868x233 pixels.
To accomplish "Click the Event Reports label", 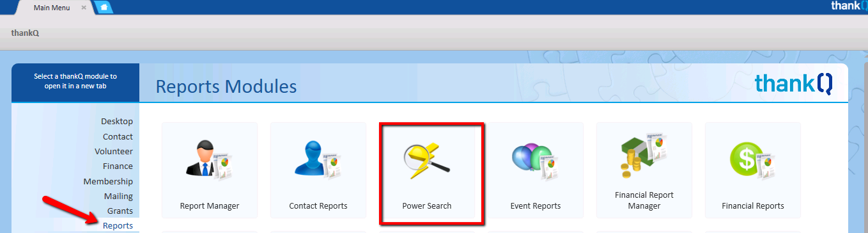I will (x=536, y=206).
